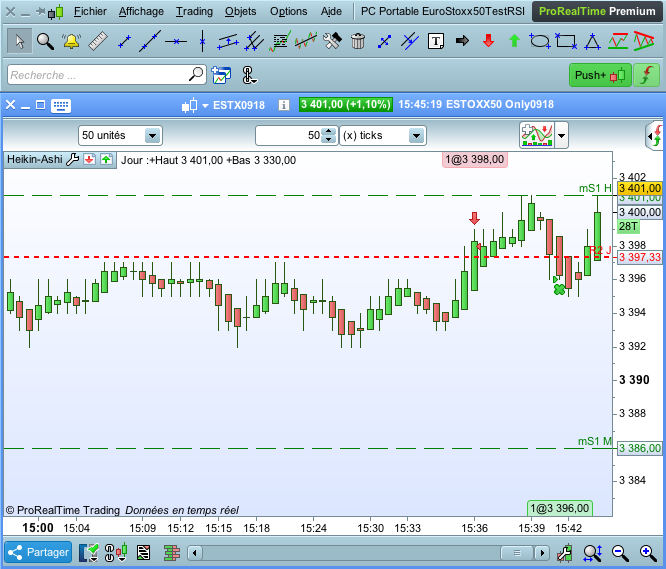This screenshot has height=569, width=666.
Task: Click the Partager share button
Action: (x=38, y=552)
